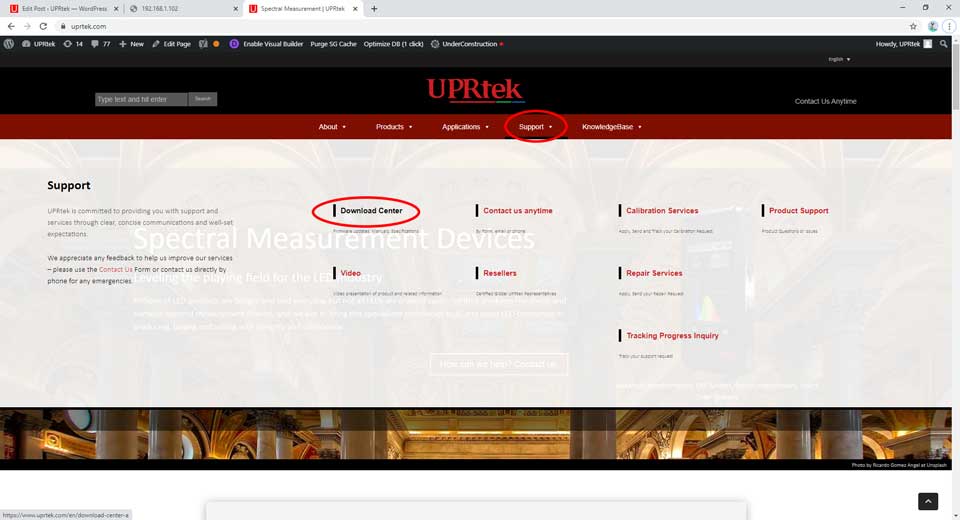Open the Video support link
Viewport: 960px width, 520px height.
pyautogui.click(x=350, y=273)
